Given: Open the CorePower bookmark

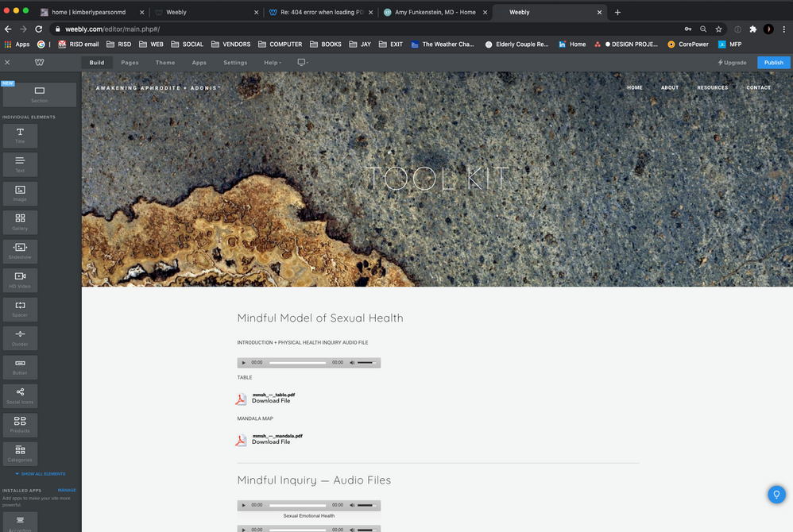Looking at the screenshot, I should [x=688, y=44].
